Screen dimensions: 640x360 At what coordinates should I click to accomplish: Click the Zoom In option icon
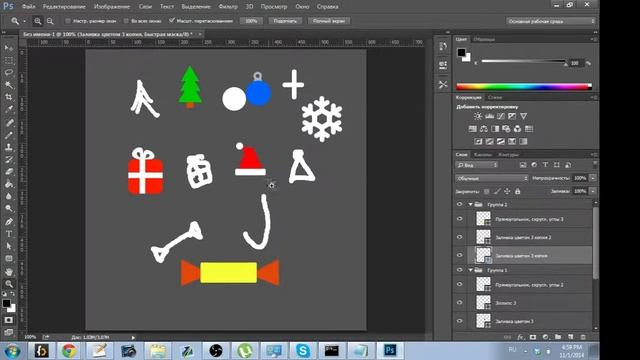tap(38, 21)
